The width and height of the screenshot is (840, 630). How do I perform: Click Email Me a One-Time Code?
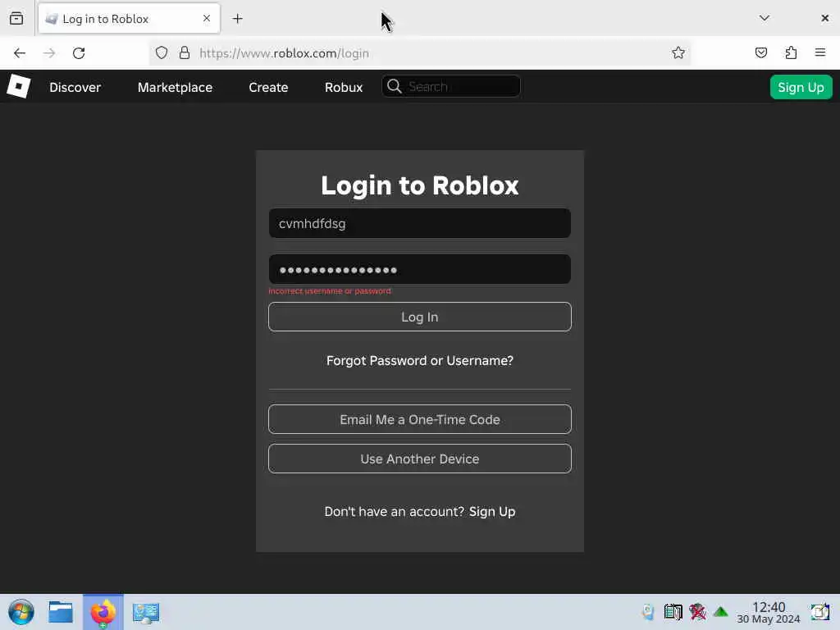[420, 419]
